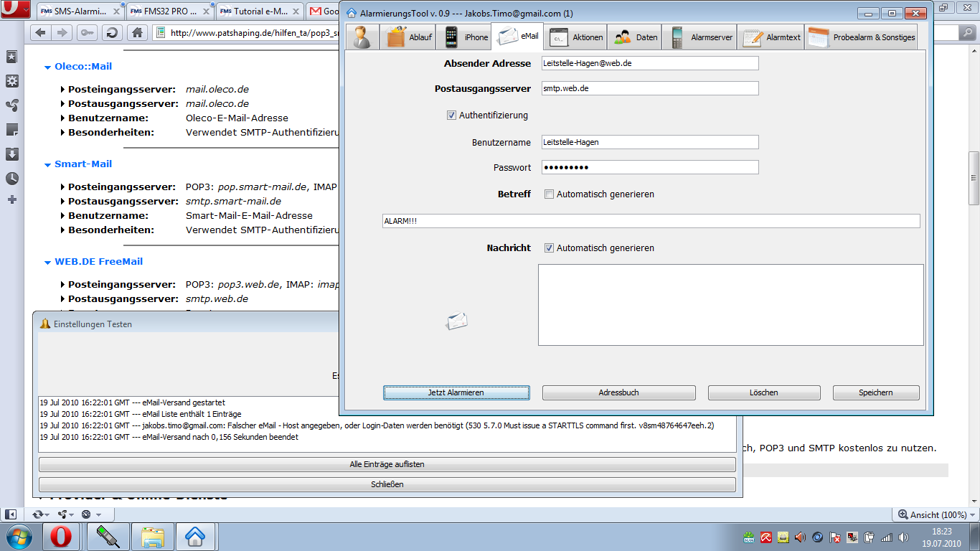Reload the page in Opera toolbar
The width and height of the screenshot is (980, 551).
click(112, 33)
